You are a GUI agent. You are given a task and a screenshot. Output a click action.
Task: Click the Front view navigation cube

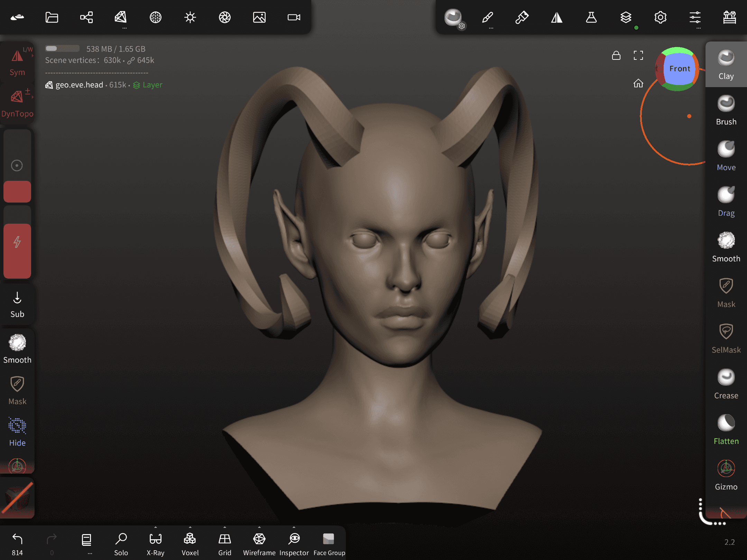679,69
